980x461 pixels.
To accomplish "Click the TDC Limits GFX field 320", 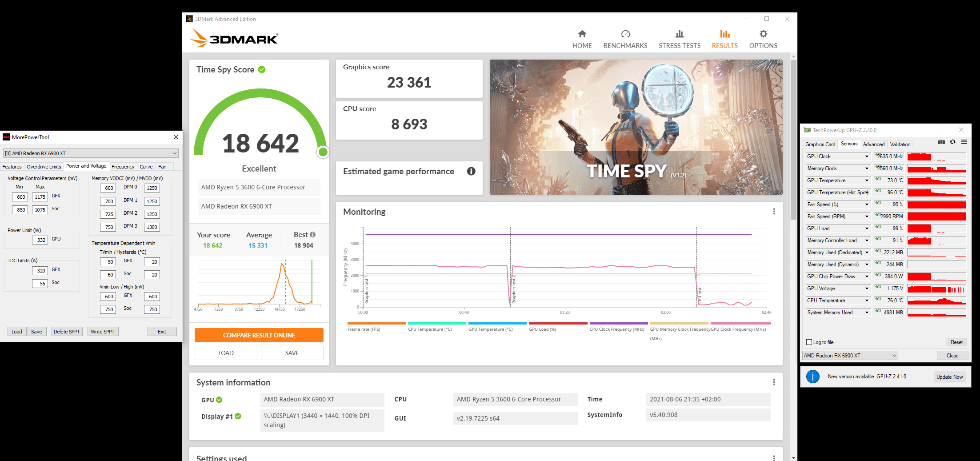I will (x=40, y=270).
